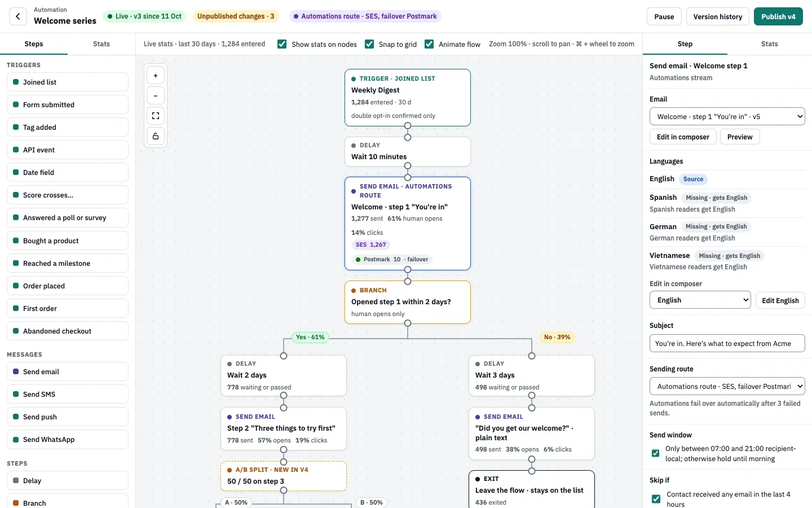Uncheck the Send window time restriction
The height and width of the screenshot is (508, 812).
pyautogui.click(x=655, y=453)
